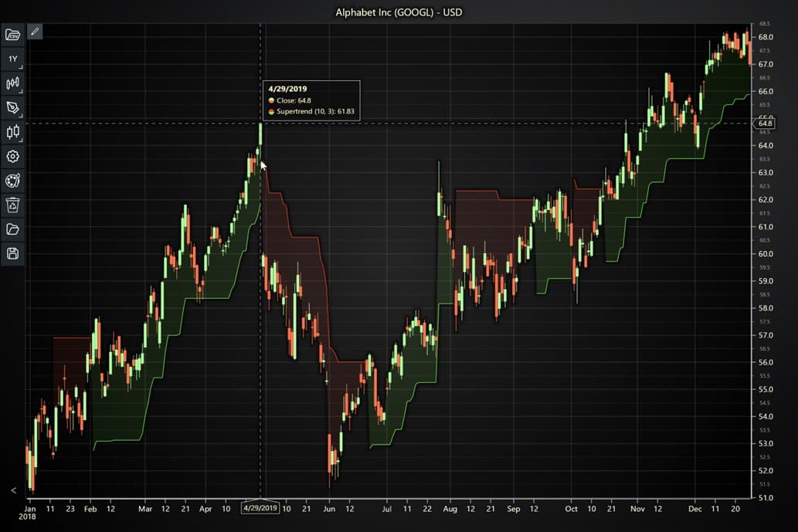Select the pencil annotation tool above chart

33,32
